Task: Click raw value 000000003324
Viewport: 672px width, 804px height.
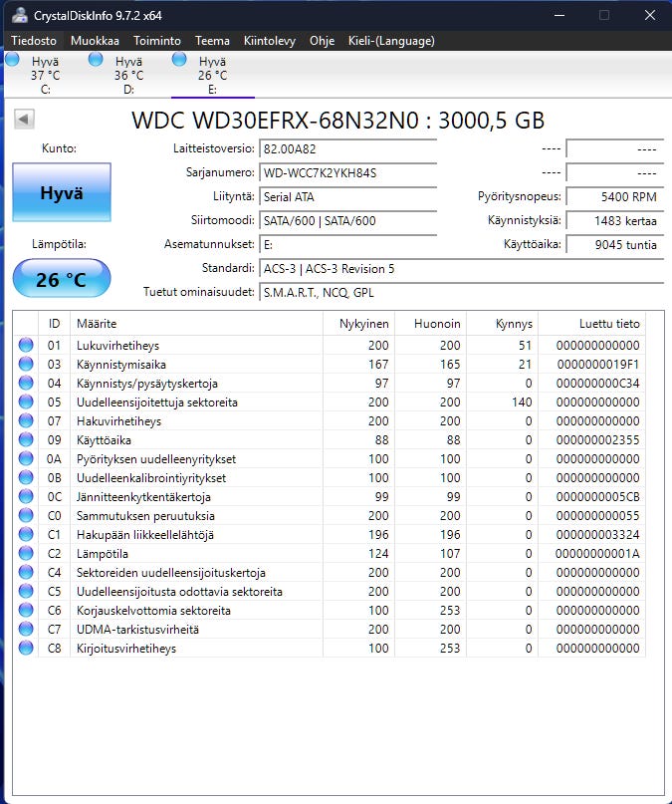Action: tap(597, 535)
